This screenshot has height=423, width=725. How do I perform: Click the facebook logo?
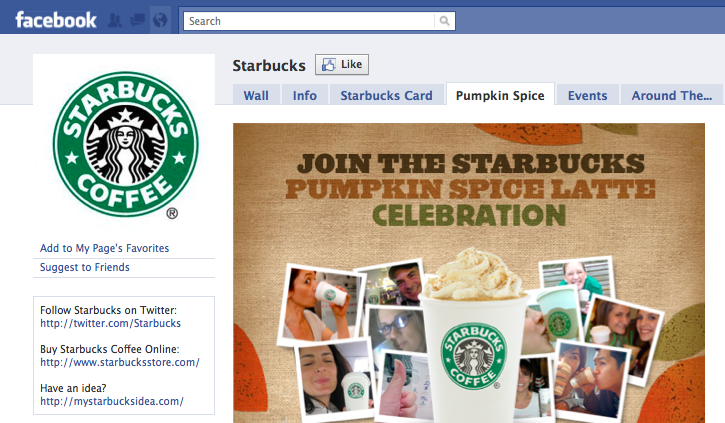[56, 20]
